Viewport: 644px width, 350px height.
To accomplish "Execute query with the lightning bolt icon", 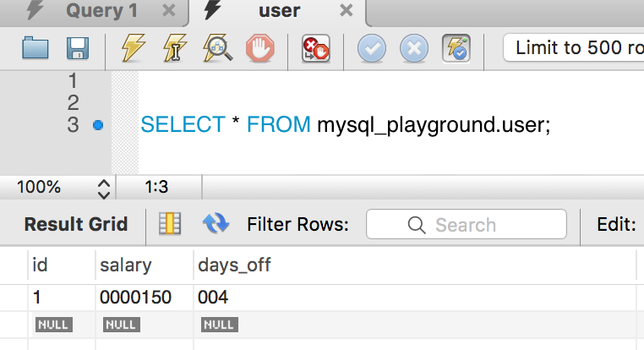I will (133, 48).
